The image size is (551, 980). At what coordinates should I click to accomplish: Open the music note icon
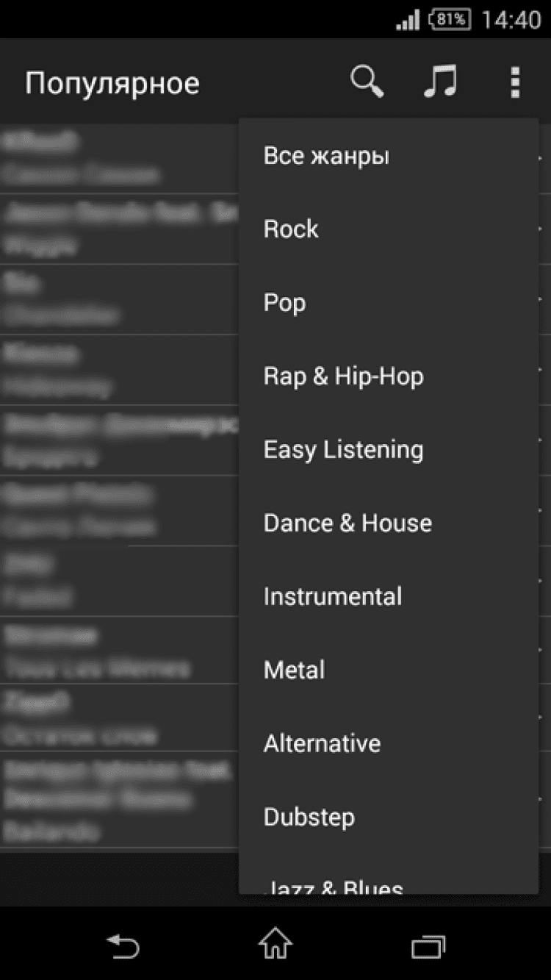point(441,82)
